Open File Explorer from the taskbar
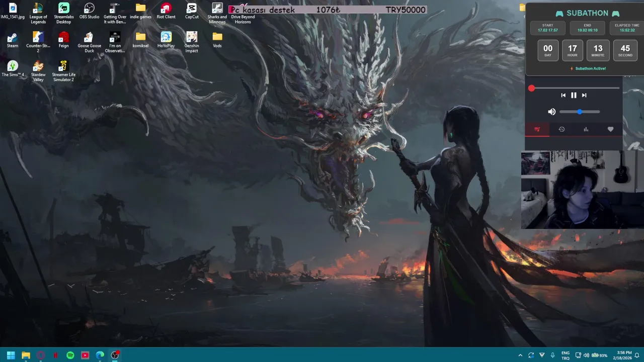644x362 pixels. point(26,355)
